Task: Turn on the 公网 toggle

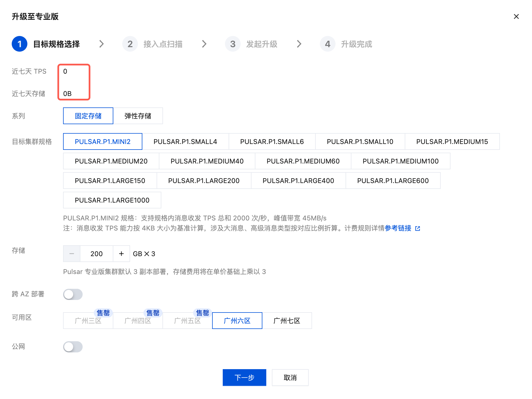Action: pyautogui.click(x=73, y=347)
